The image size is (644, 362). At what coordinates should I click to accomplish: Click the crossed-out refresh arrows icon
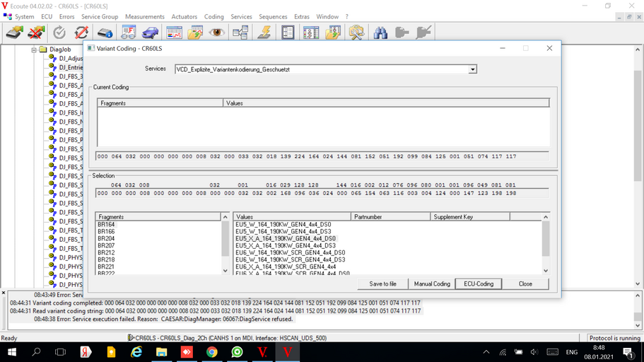tap(81, 33)
